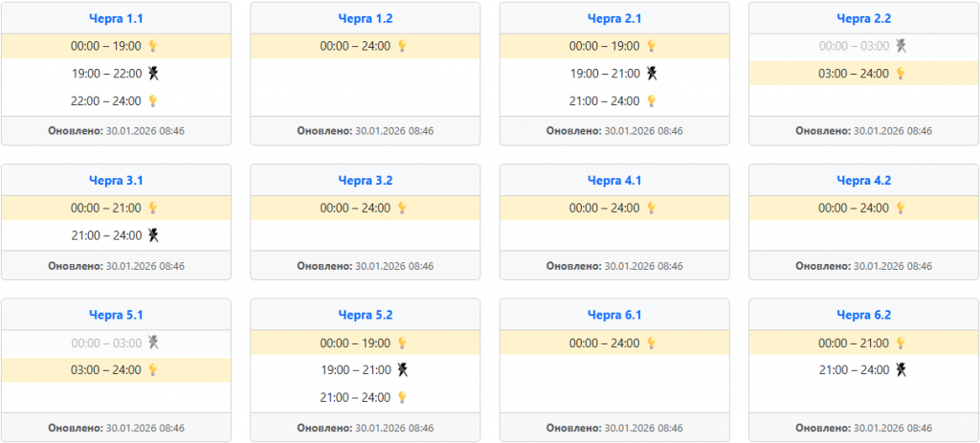980x443 pixels.
Task: Open the Черга 6.2 header link
Action: [863, 315]
